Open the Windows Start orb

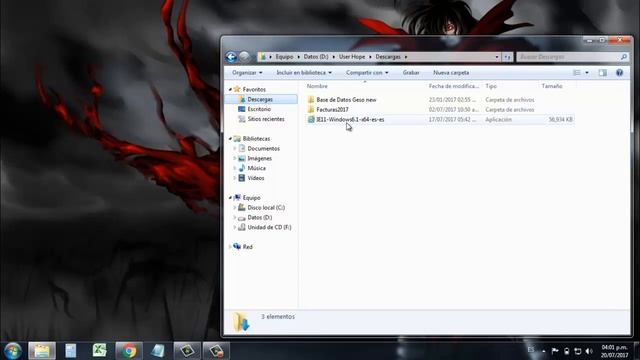tap(13, 351)
